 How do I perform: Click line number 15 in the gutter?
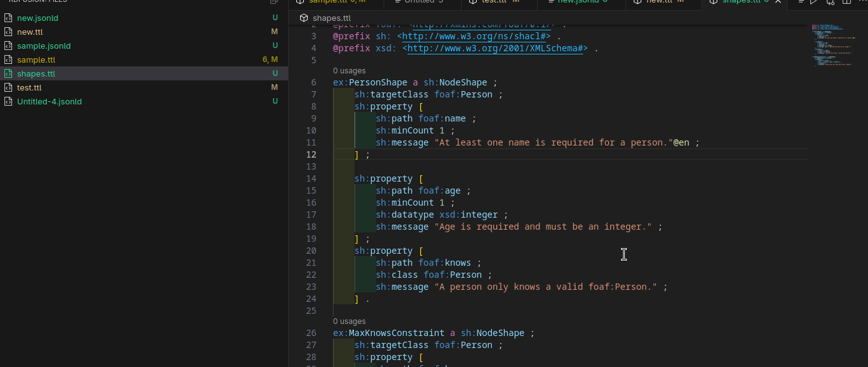point(311,190)
